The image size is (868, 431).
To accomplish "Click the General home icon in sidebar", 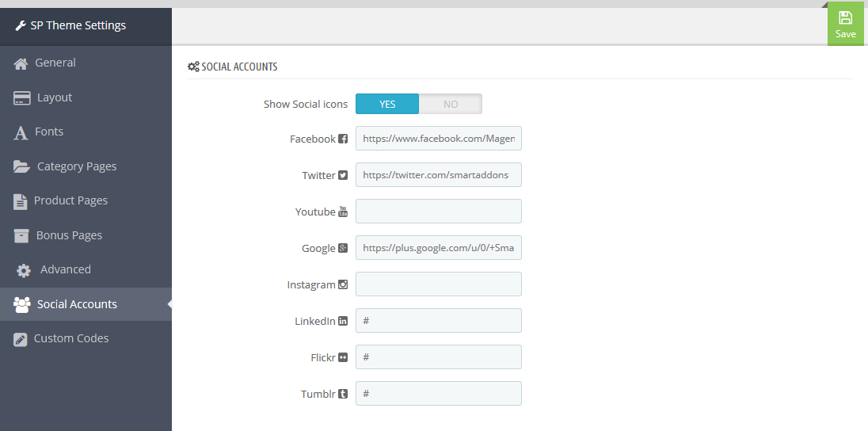I will [x=21, y=63].
